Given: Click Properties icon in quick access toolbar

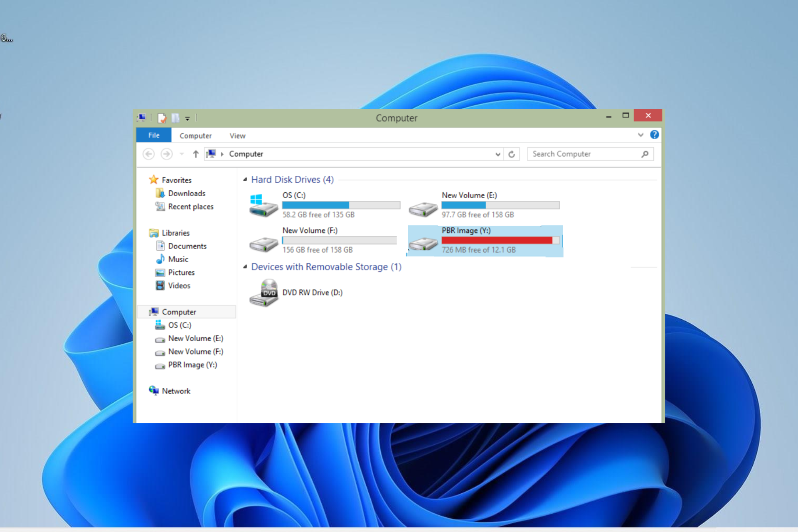Looking at the screenshot, I should pyautogui.click(x=162, y=118).
